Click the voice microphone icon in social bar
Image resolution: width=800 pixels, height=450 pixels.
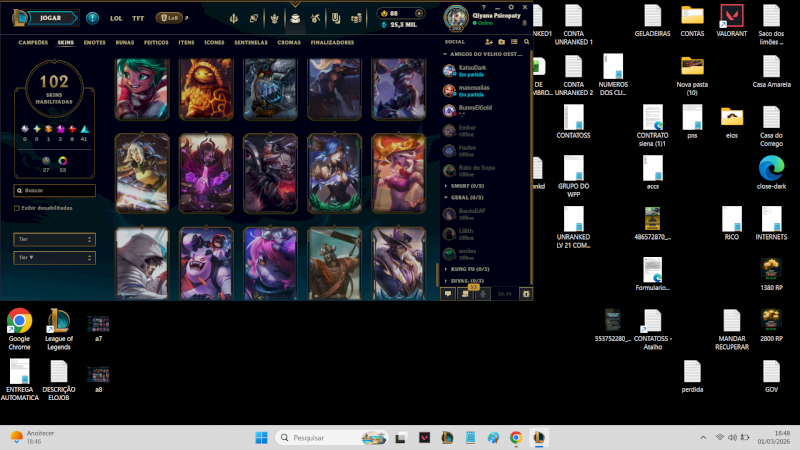(x=483, y=294)
